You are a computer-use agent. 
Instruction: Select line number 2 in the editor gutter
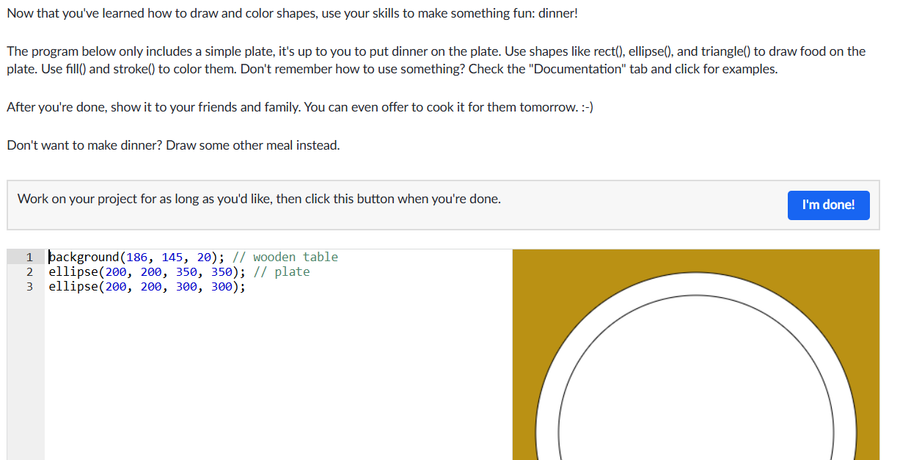30,272
